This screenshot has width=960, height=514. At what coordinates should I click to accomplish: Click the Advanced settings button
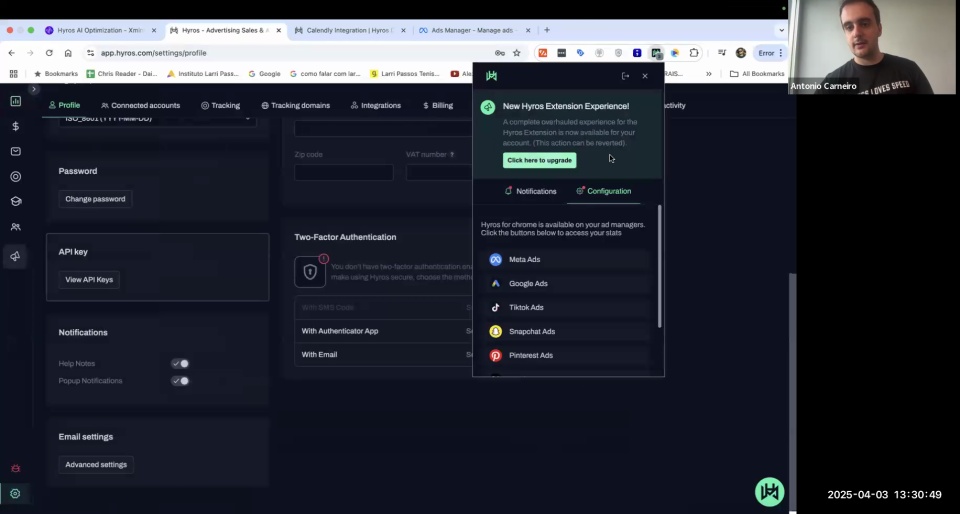pos(96,464)
